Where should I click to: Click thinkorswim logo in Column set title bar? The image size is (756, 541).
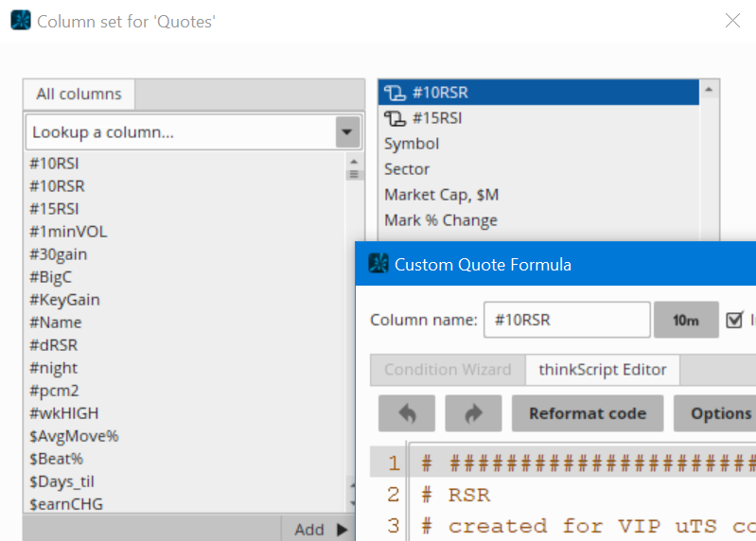[x=21, y=21]
